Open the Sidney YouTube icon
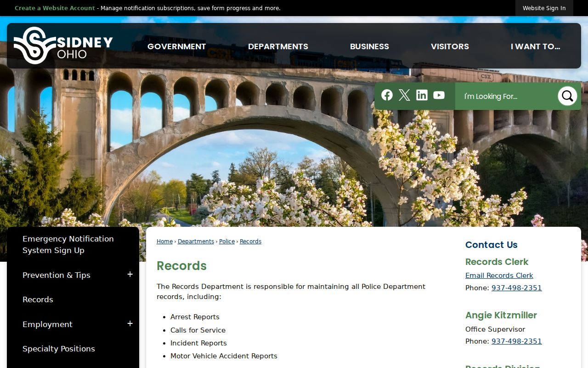The width and height of the screenshot is (588, 368). point(439,95)
